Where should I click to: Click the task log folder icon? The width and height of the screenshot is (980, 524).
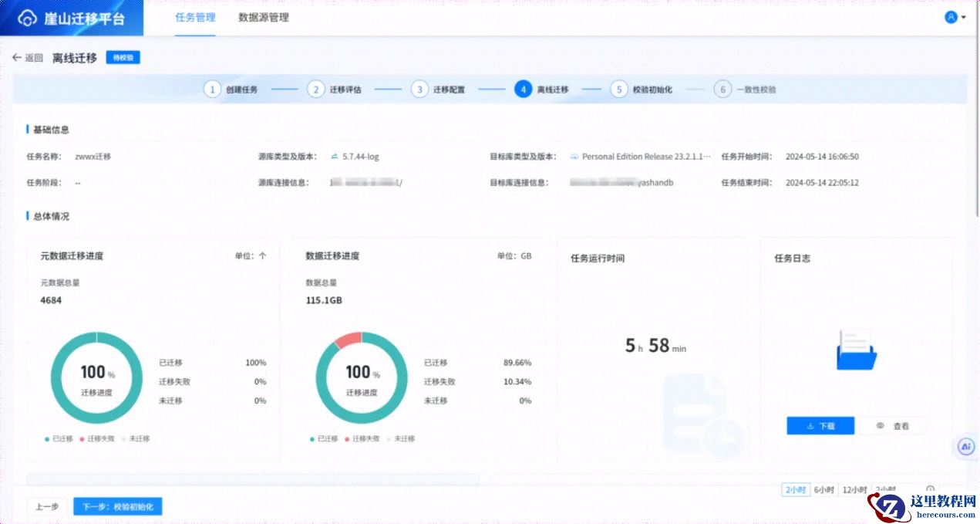(x=857, y=350)
